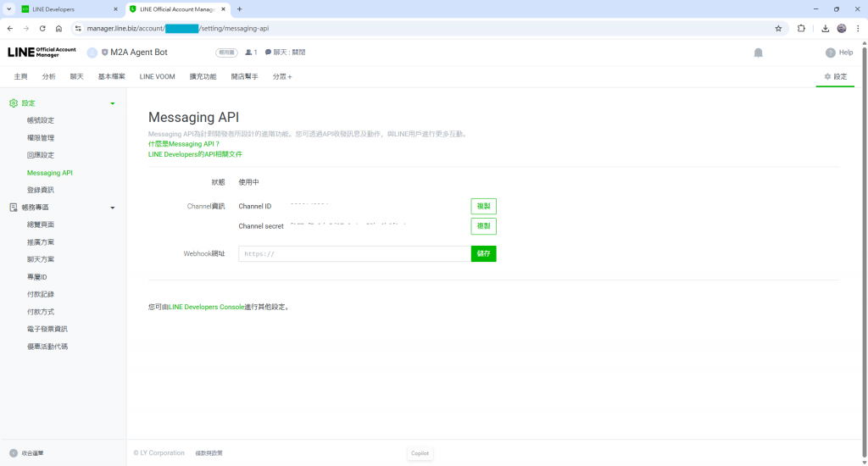Viewport: 868px width, 466px height.
Task: Click the Copilot button
Action: pyautogui.click(x=420, y=453)
